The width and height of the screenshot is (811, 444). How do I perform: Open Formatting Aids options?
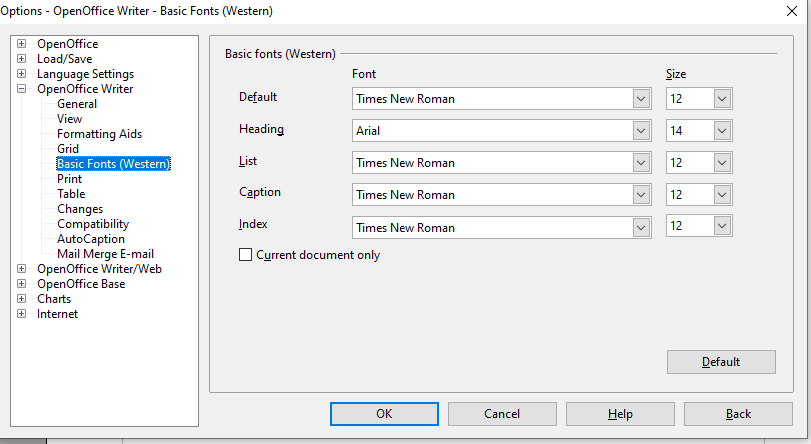tap(99, 134)
